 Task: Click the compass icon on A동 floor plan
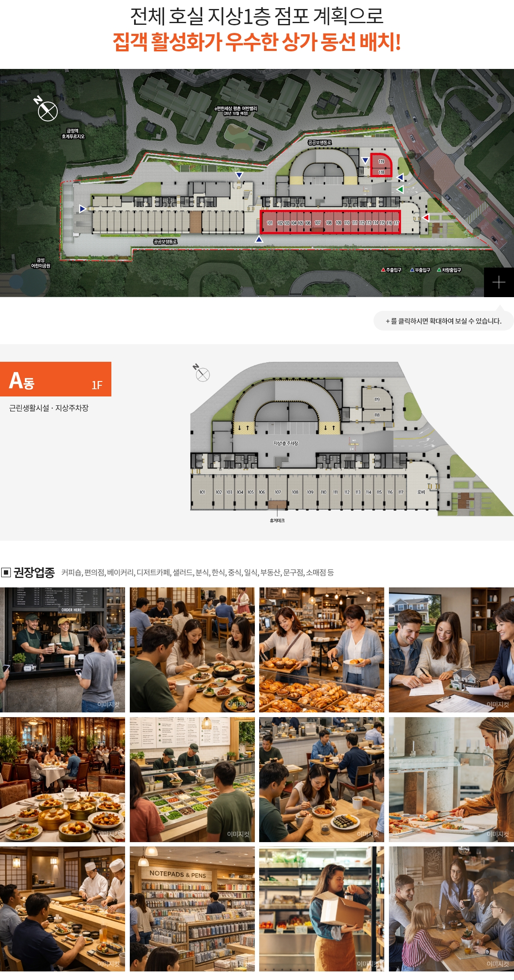point(202,374)
